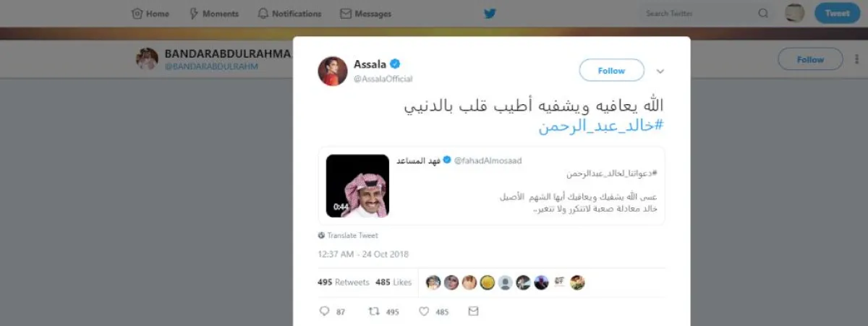
Task: Open Notifications tab
Action: 289,14
